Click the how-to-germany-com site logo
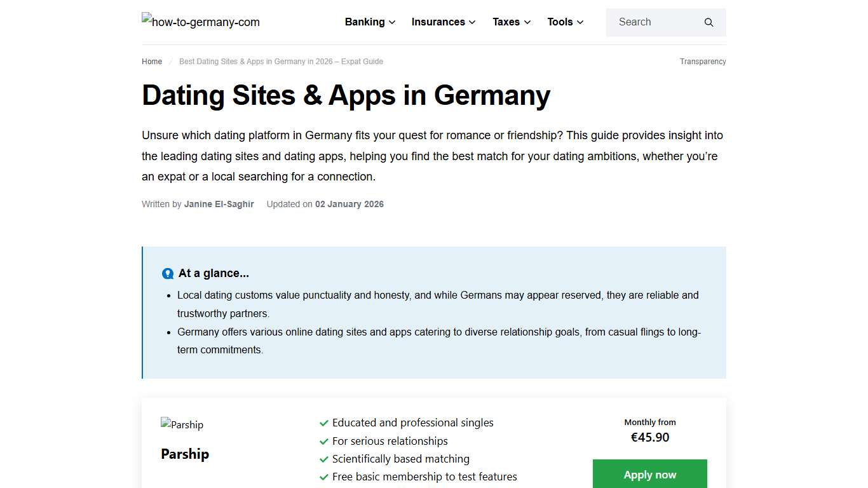The image size is (868, 488). point(200,22)
